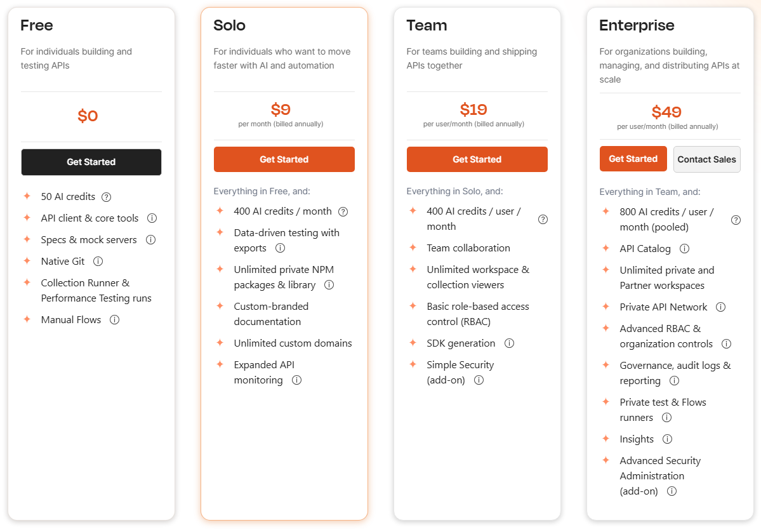Click info icon beside Insights
Screen dimensions: 761x532
[667, 439]
